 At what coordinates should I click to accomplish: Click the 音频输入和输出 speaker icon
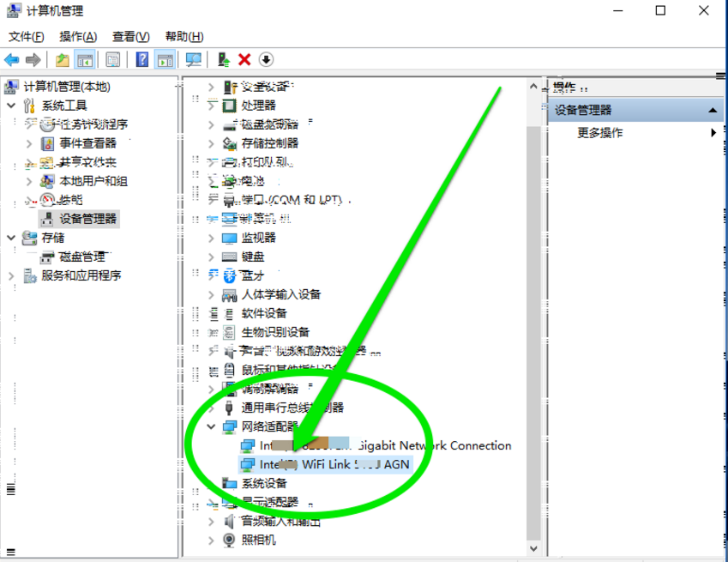click(x=229, y=522)
